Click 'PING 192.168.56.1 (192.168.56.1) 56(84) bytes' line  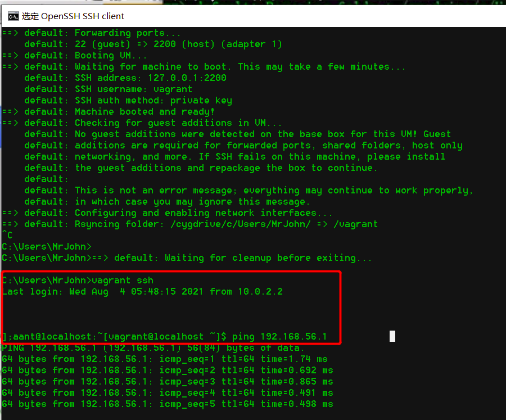coord(153,347)
